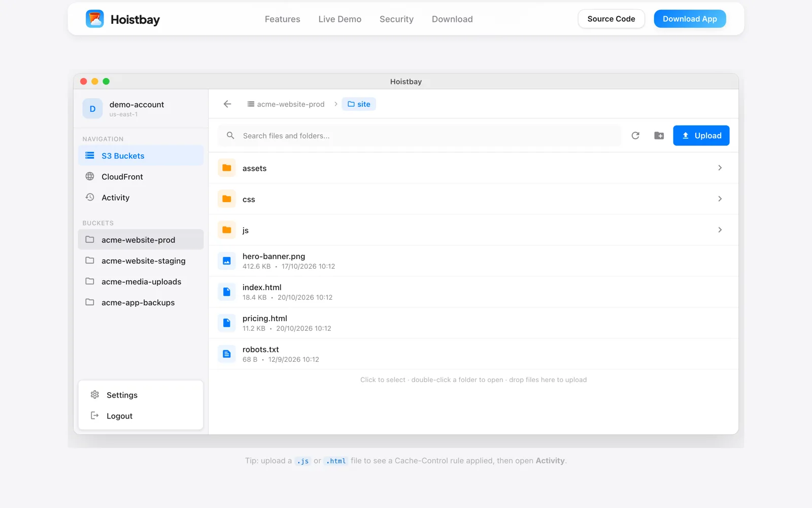Open the Live Demo nav item

click(340, 19)
